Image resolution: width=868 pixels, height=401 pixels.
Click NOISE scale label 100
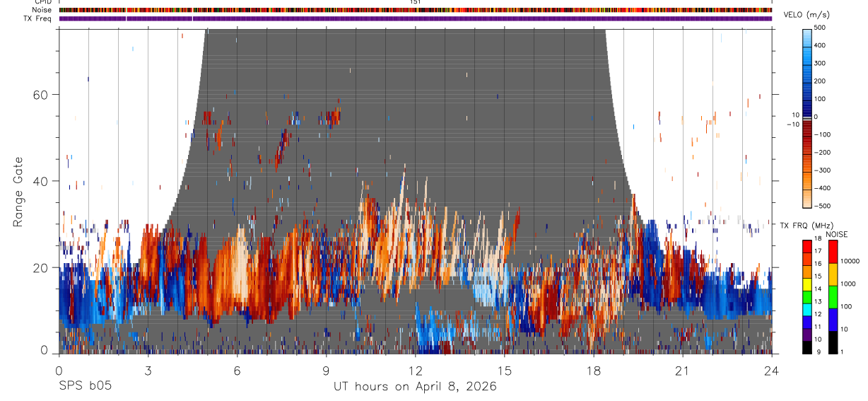coord(847,306)
